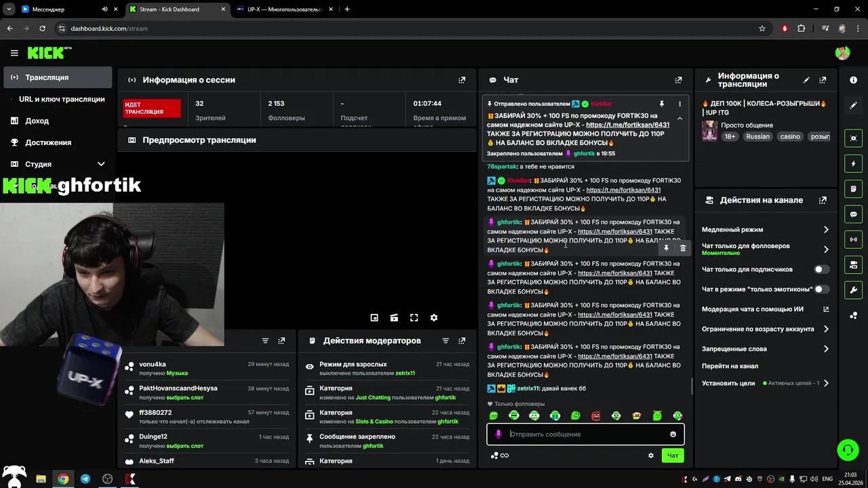This screenshot has height=488, width=868.
Task: Toggle Чат только для подписчиков switch
Action: click(x=821, y=269)
